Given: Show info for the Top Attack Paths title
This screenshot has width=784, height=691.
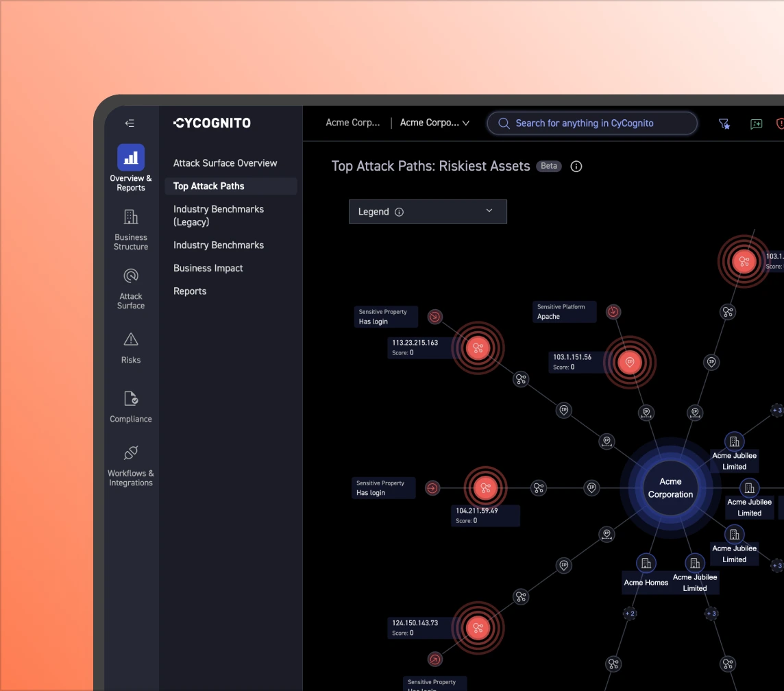Looking at the screenshot, I should click(576, 167).
